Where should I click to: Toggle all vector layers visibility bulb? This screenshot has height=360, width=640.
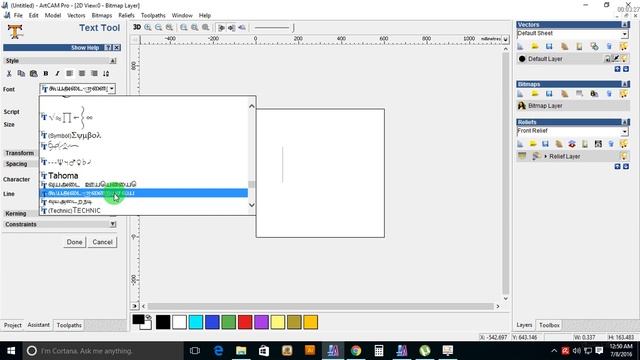click(623, 47)
